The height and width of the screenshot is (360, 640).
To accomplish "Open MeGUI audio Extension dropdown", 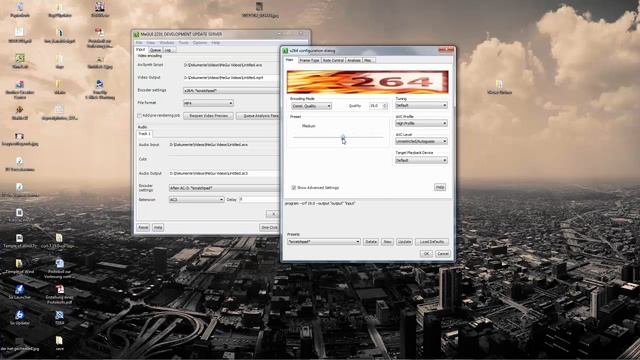I will [196, 200].
